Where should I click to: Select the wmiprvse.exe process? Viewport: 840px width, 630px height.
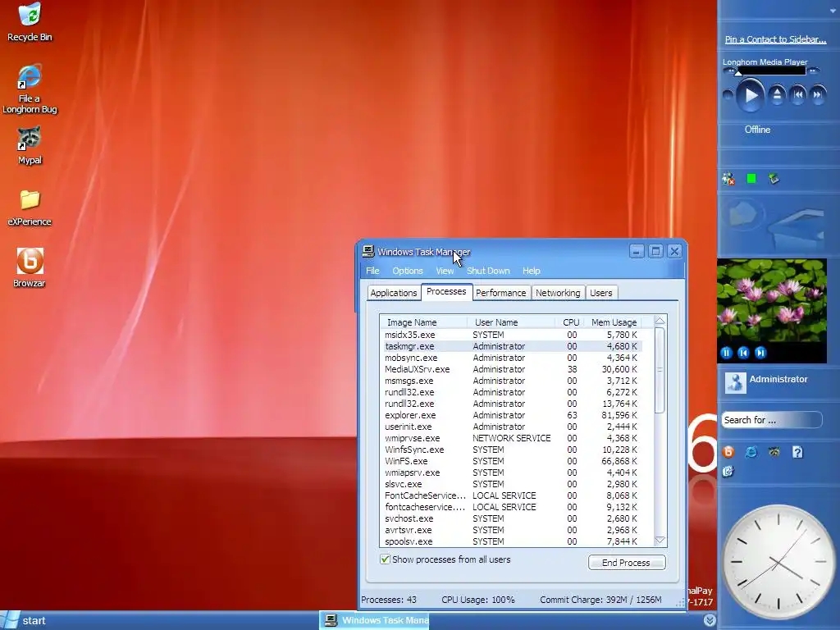coord(511,438)
